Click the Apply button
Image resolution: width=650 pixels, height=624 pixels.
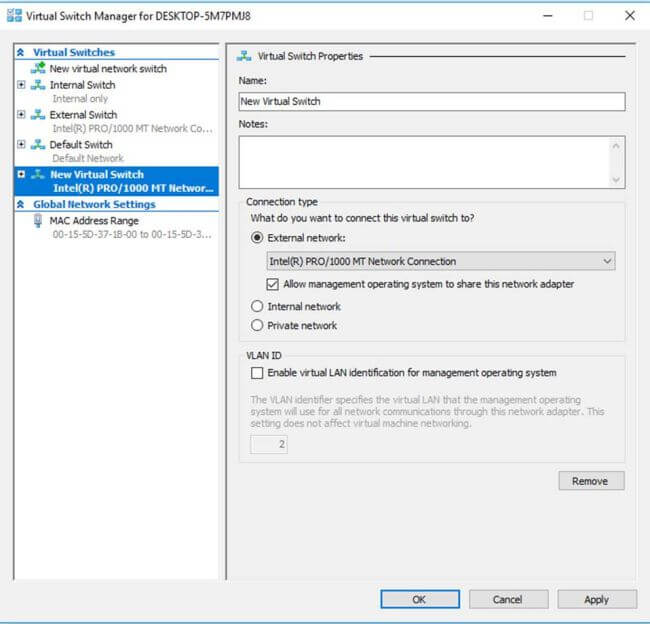point(597,599)
